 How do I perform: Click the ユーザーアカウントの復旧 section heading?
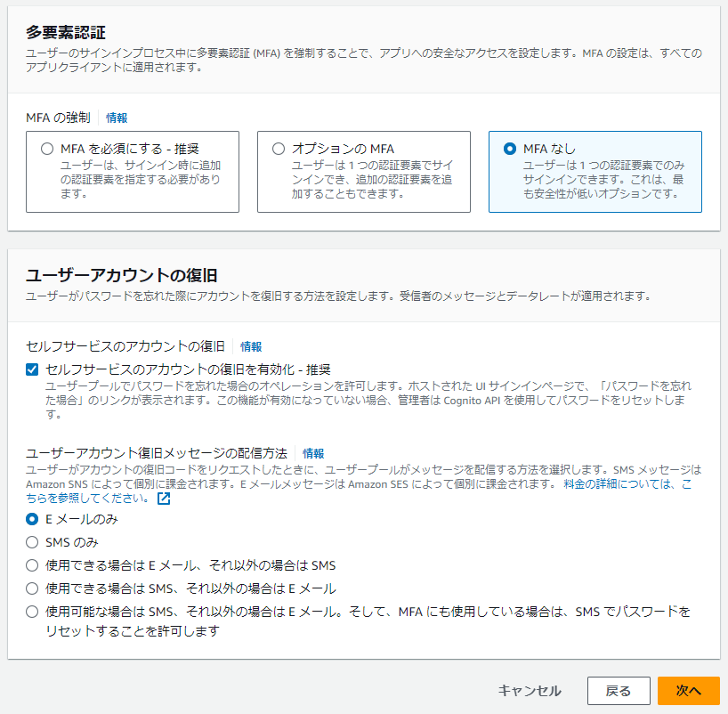[x=122, y=275]
